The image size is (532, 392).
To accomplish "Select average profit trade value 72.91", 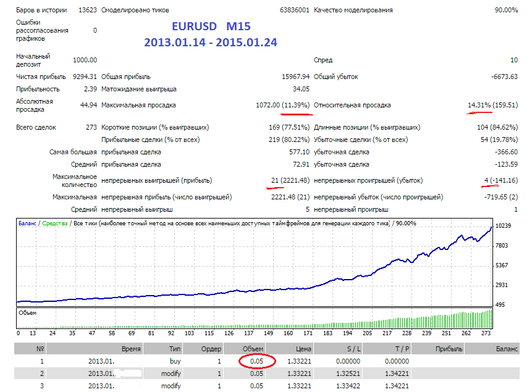I will coord(301,164).
